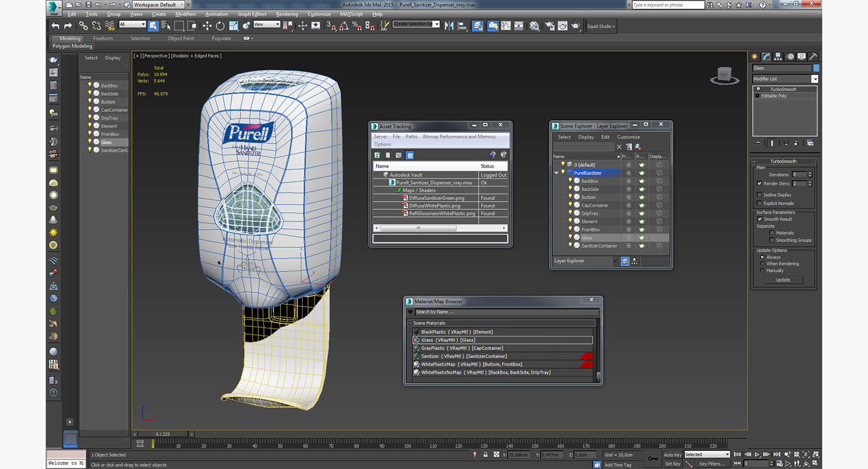The width and height of the screenshot is (868, 469).
Task: Toggle the selection lock padlock icon
Action: point(486,455)
